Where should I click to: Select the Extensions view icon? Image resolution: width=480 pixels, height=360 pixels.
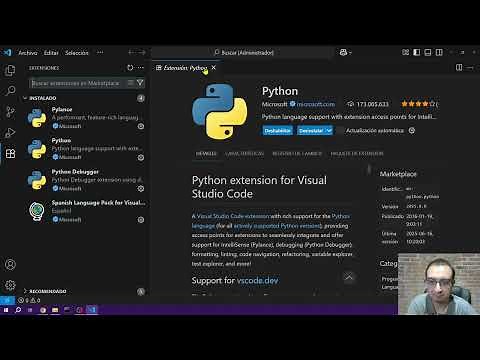pos(10,154)
